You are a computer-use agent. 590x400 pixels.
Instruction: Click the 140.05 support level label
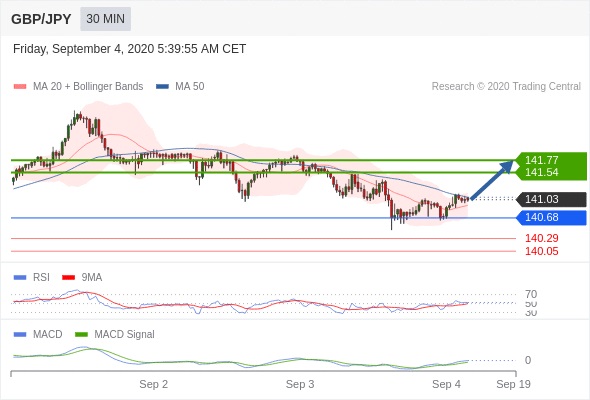(541, 251)
